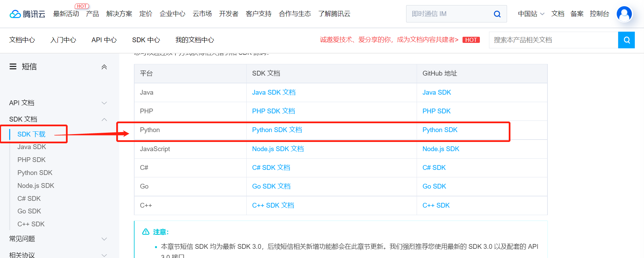
Task: Select Node.js SDK in the sidebar
Action: (36, 186)
